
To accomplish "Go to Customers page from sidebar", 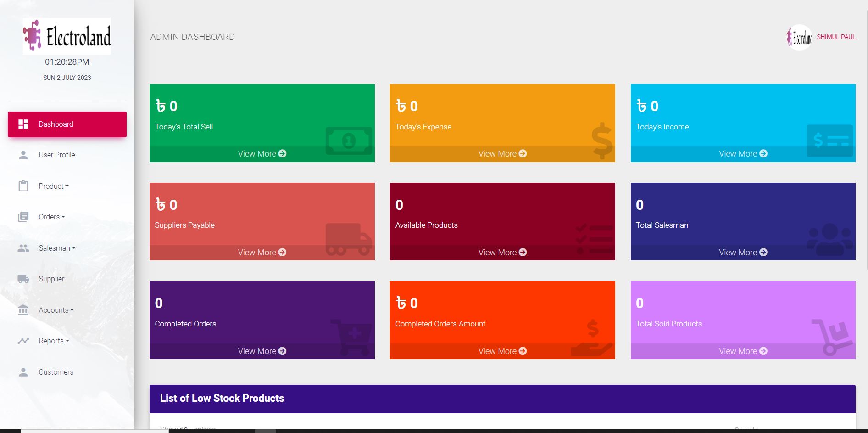I will click(x=56, y=372).
